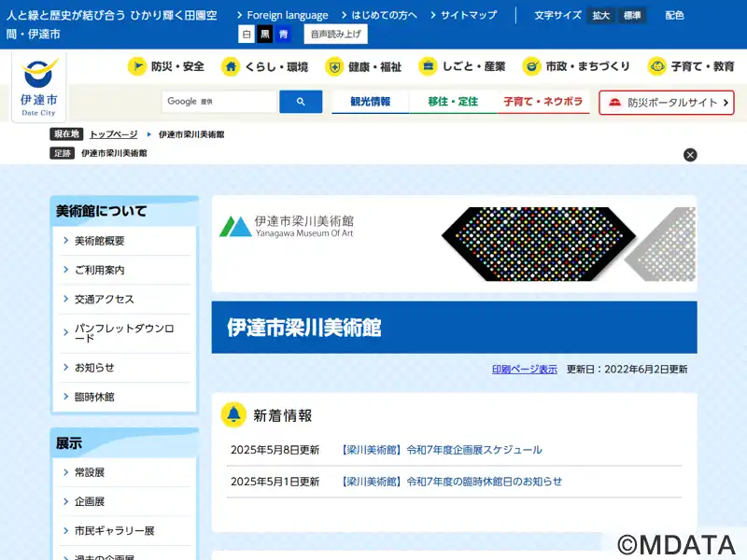Viewport: 747px width, 560px height.
Task: Click the briefcase icon beside しごと・産業
Action: (428, 66)
